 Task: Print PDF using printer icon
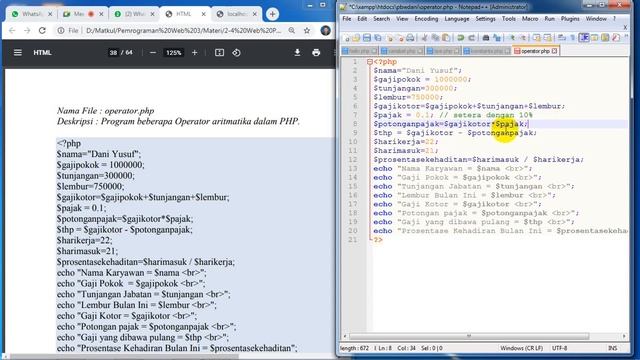(x=316, y=53)
